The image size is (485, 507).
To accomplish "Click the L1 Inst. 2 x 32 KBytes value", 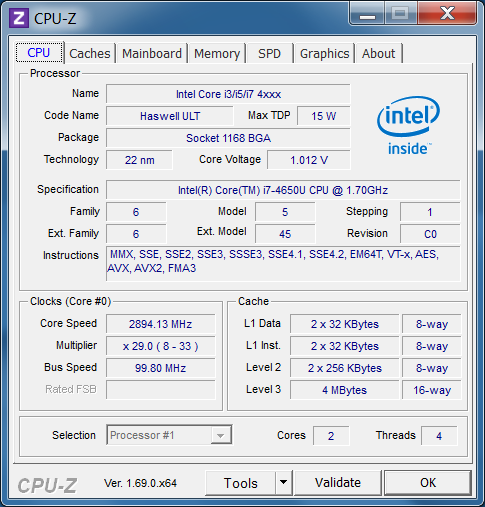I will (x=345, y=346).
